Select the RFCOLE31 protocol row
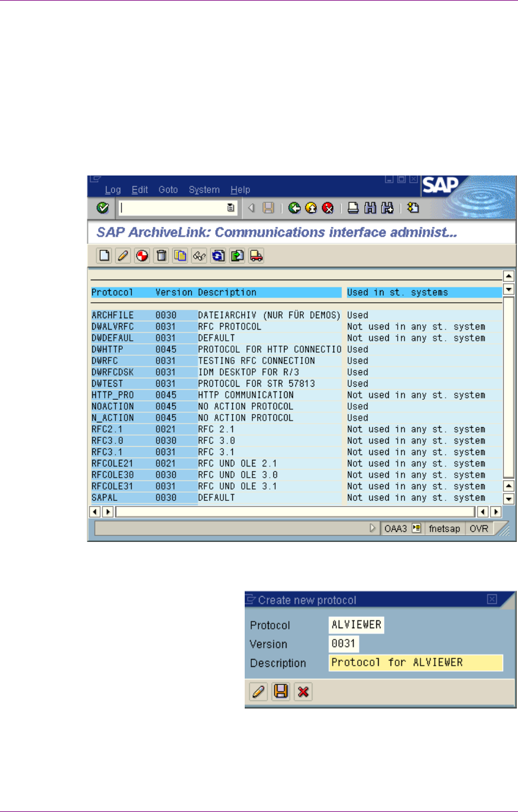 pyautogui.click(x=297, y=486)
